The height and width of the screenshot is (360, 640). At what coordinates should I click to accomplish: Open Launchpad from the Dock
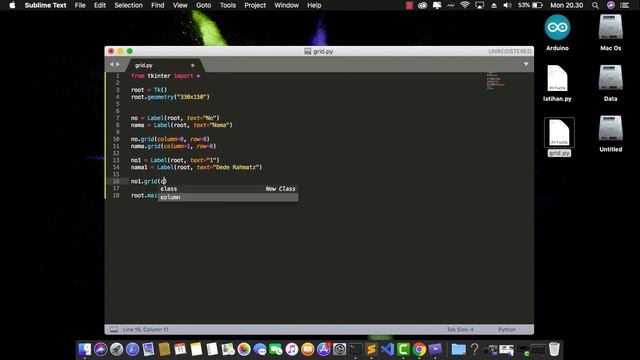click(x=116, y=350)
